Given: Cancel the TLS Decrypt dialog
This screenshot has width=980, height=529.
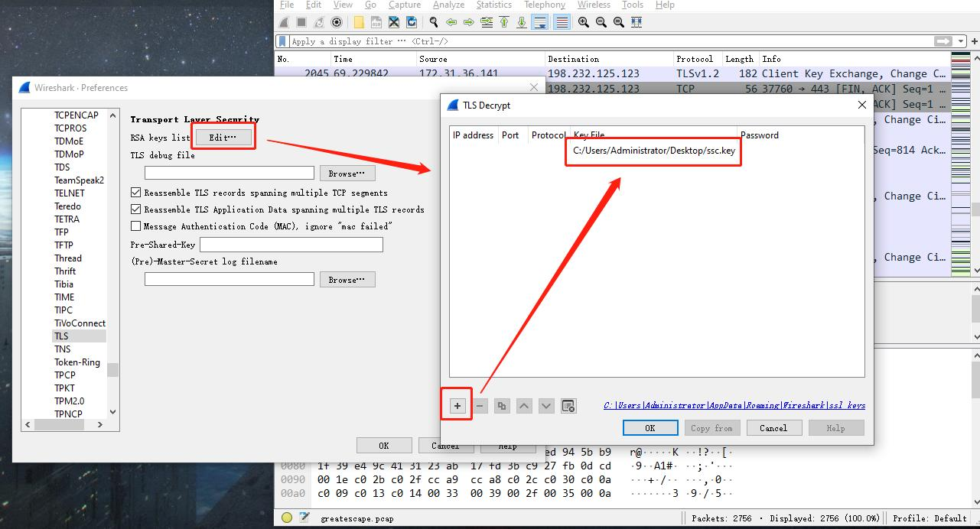Looking at the screenshot, I should [x=773, y=428].
